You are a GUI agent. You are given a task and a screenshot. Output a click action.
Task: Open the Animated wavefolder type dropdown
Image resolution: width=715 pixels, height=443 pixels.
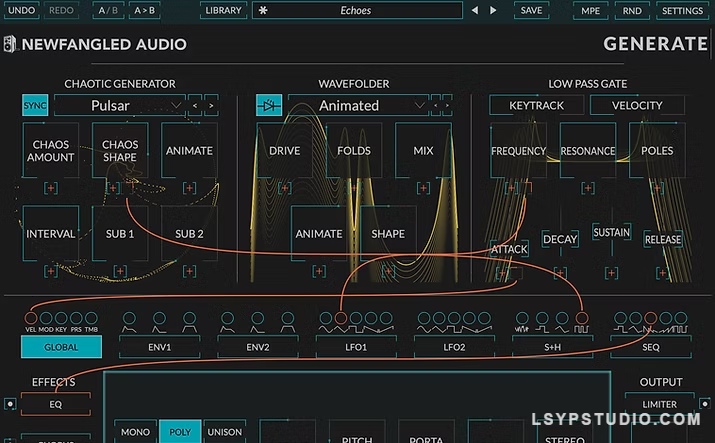pyautogui.click(x=358, y=105)
